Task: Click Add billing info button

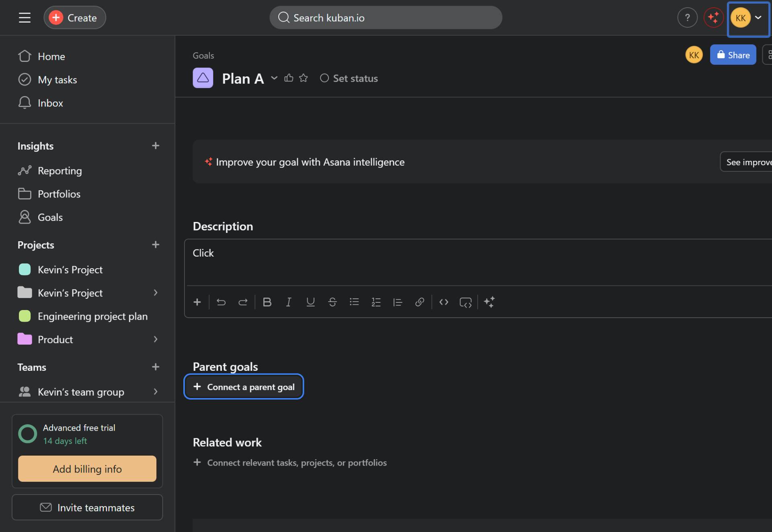Action: [x=87, y=469]
